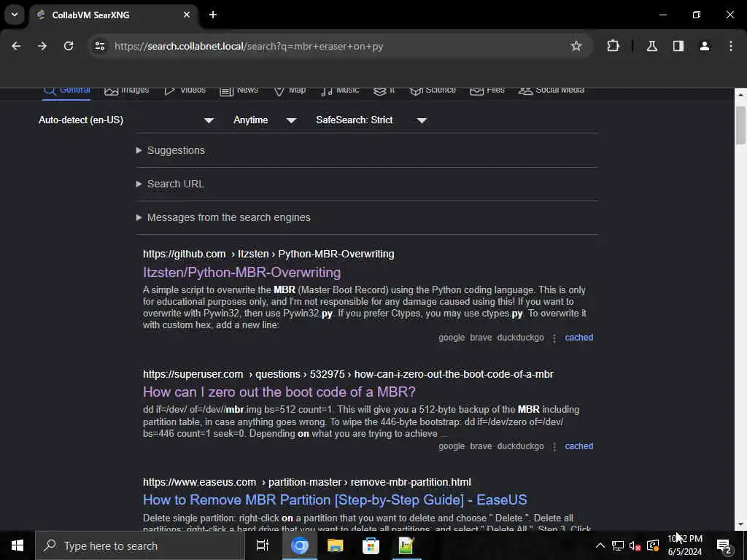
Task: Click the scrollbar up arrow
Action: coord(740,94)
